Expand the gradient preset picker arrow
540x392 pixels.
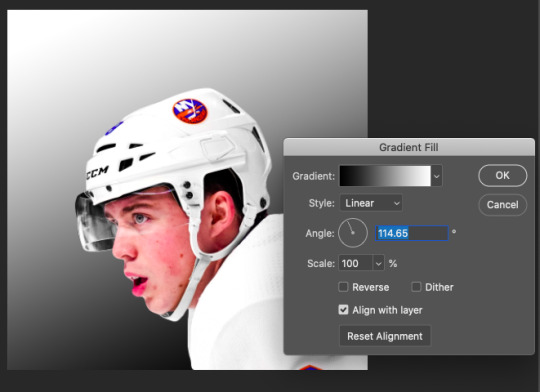(437, 176)
